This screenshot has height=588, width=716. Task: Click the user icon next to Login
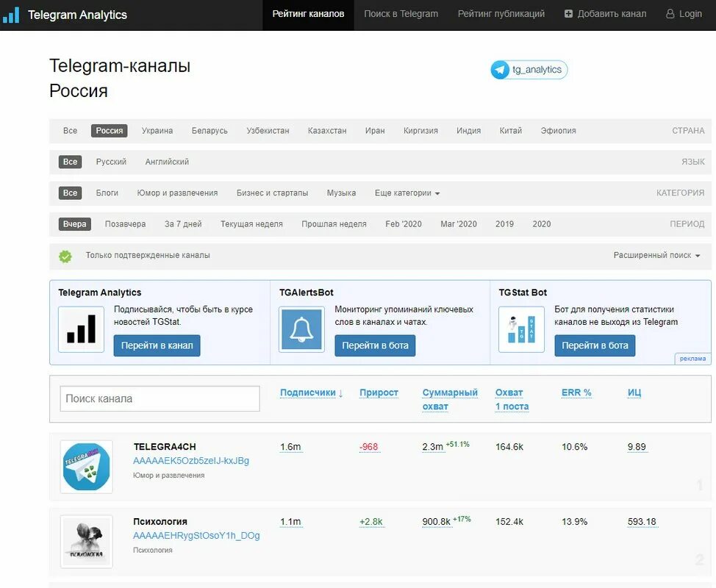tap(670, 14)
